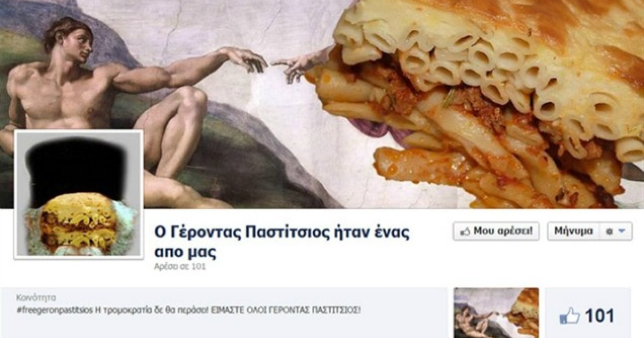Click the Μήνυμα message button

573,231
